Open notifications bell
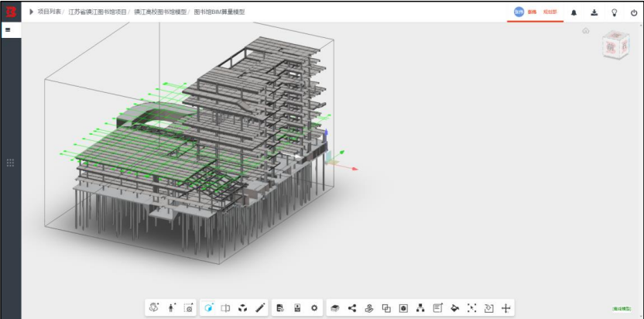Viewport: 644px width, 319px height. click(x=574, y=12)
